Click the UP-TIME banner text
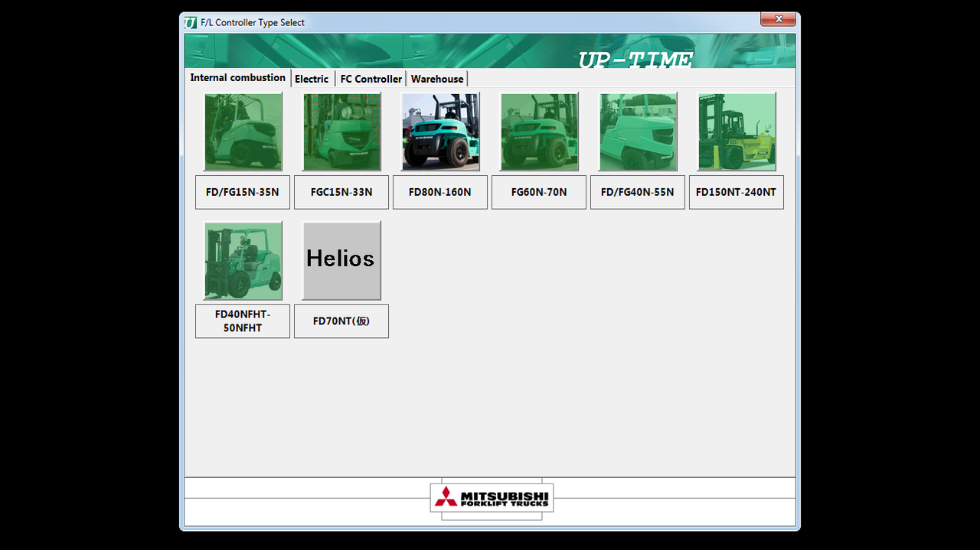The image size is (980, 550). click(635, 59)
